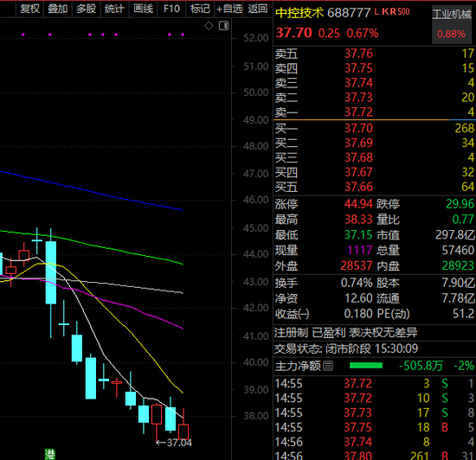Click the green 港 marker icon
Screen dimensions: 476x460
[x=50, y=454]
